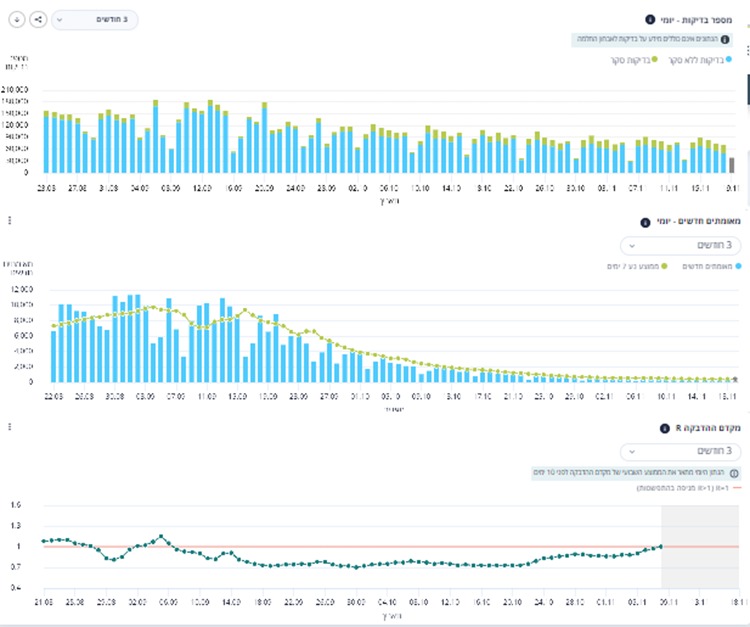Screen dimensions: 750x627
Task: Toggle the בדיקות סקר legend series
Action: (634, 60)
